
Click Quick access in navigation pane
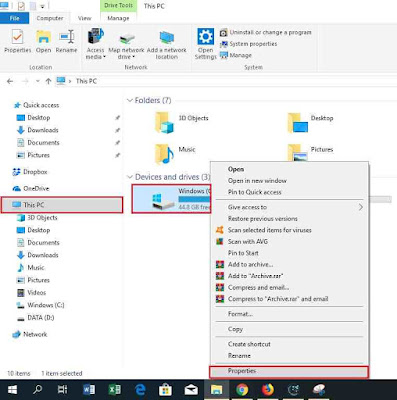tap(37, 105)
